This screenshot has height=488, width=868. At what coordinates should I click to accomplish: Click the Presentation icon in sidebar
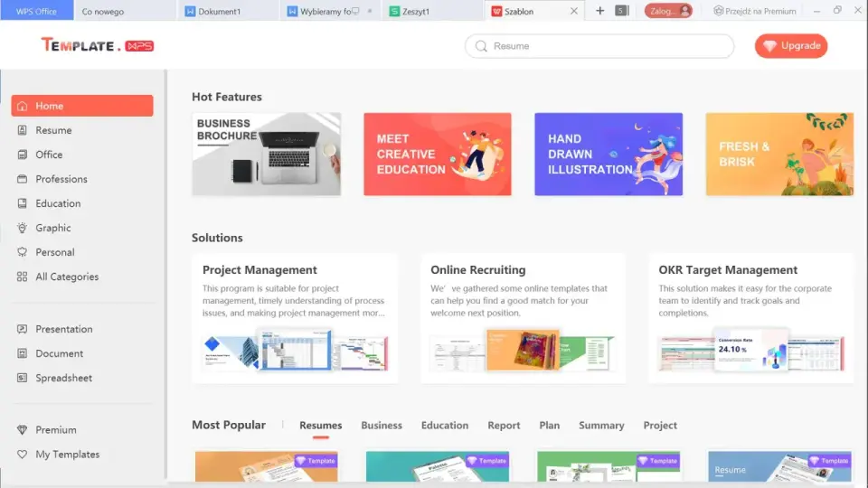22,329
